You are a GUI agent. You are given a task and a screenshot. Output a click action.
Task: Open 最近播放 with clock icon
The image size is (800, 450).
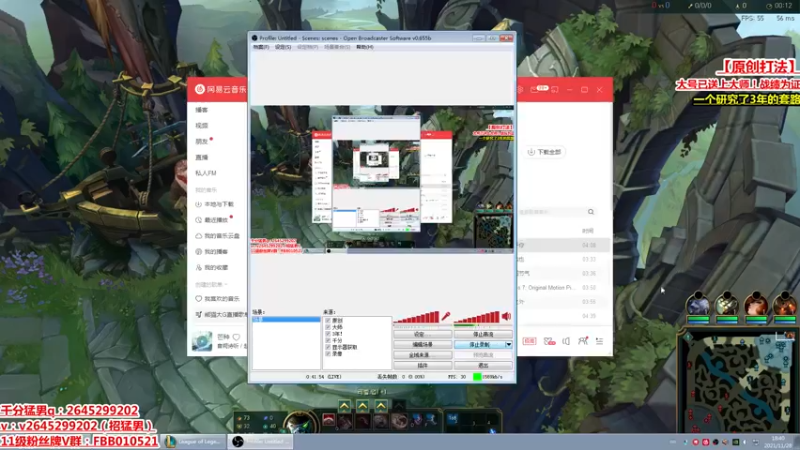click(212, 220)
